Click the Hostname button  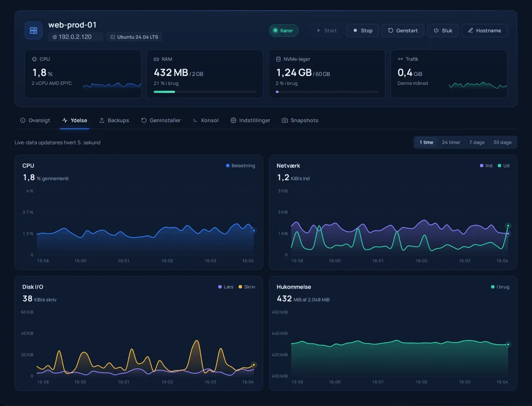point(485,31)
